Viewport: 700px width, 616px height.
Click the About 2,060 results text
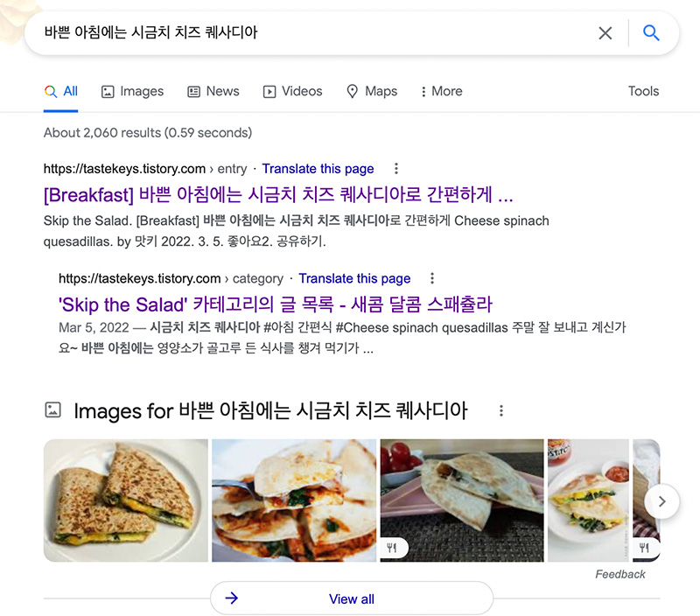[148, 133]
